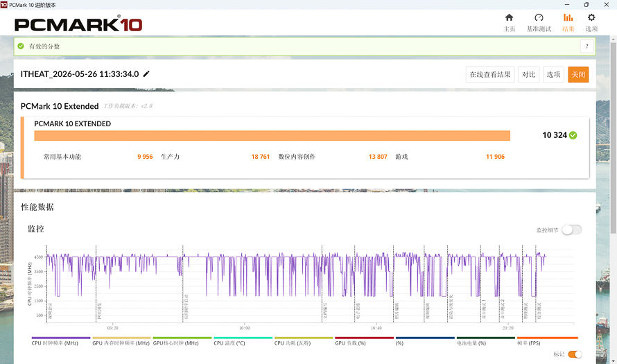
Task: Click the 数位内容创作 score 13 807
Action: [378, 157]
